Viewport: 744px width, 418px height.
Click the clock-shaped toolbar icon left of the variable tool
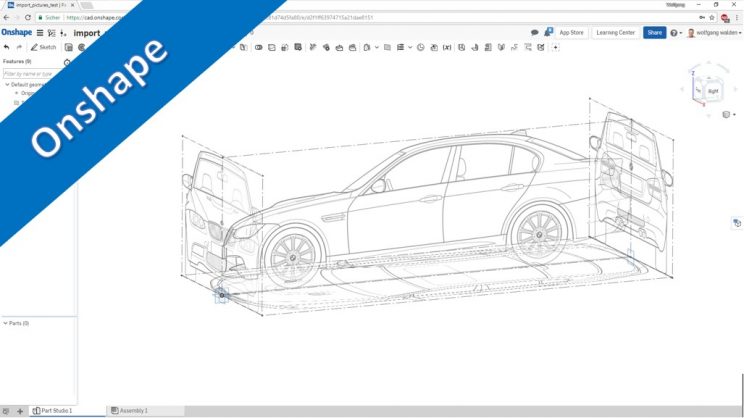(420, 47)
